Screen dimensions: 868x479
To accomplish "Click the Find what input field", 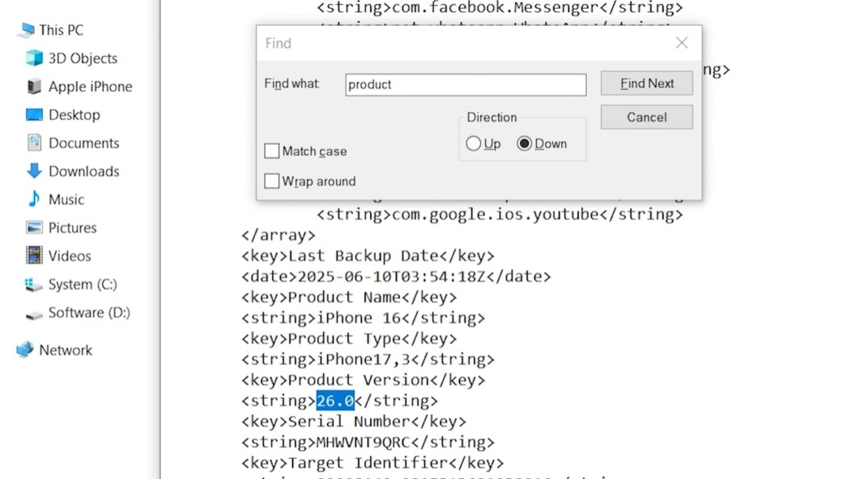I will [x=466, y=85].
